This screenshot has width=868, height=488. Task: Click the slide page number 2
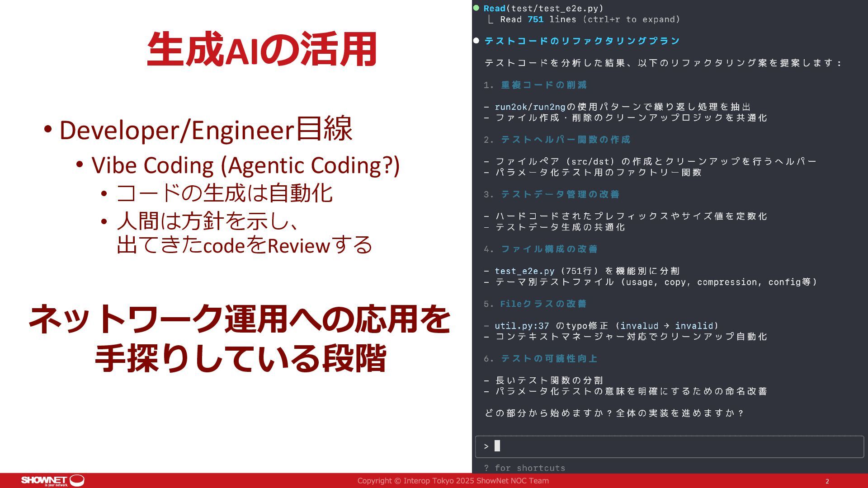[827, 481]
